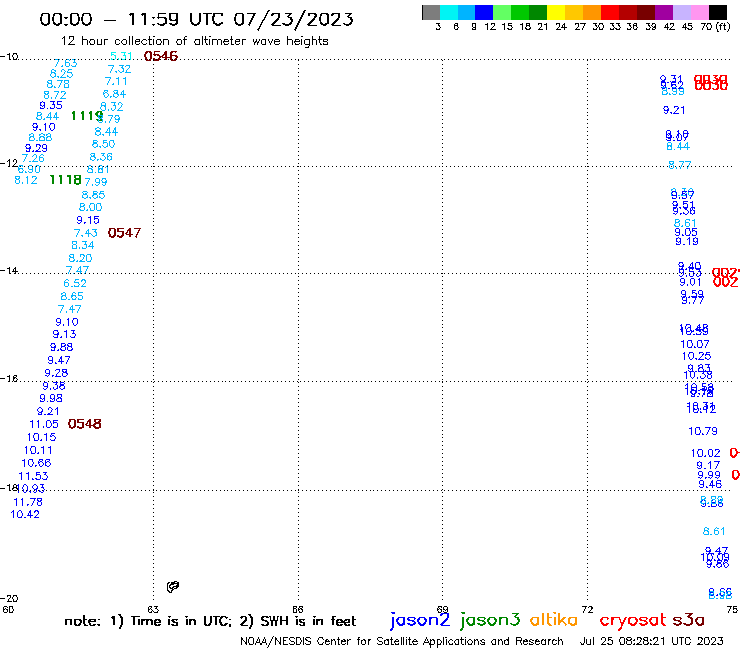Select the bright red legend swatch
This screenshot has width=740, height=650.
(x=610, y=12)
